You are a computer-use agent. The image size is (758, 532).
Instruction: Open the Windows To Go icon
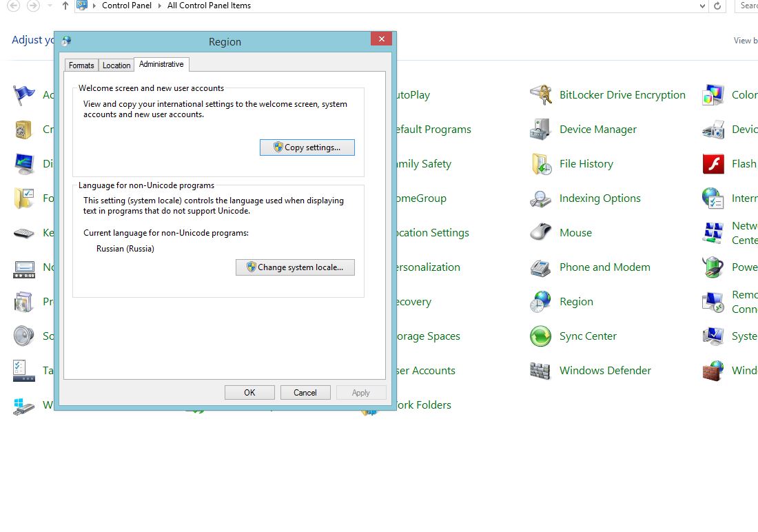click(23, 407)
